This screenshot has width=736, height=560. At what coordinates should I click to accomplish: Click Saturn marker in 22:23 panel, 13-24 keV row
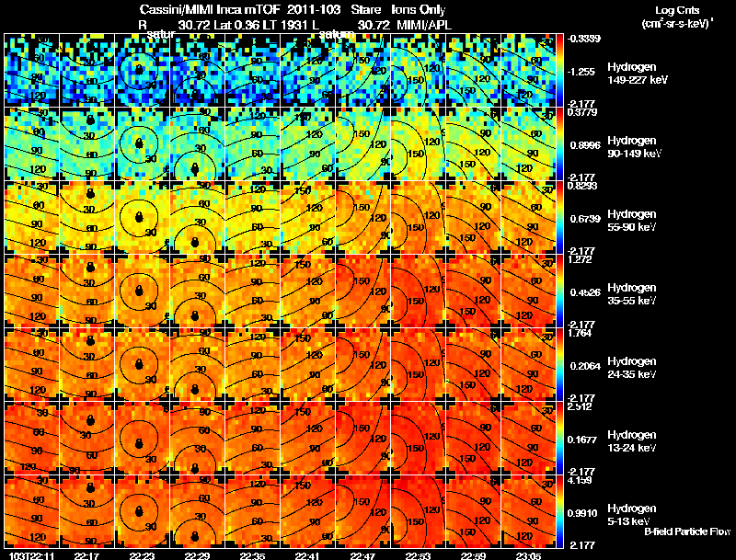[139, 442]
